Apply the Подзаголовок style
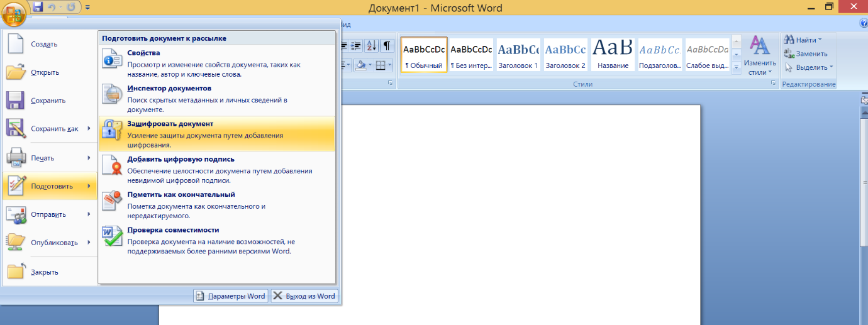 click(660, 54)
